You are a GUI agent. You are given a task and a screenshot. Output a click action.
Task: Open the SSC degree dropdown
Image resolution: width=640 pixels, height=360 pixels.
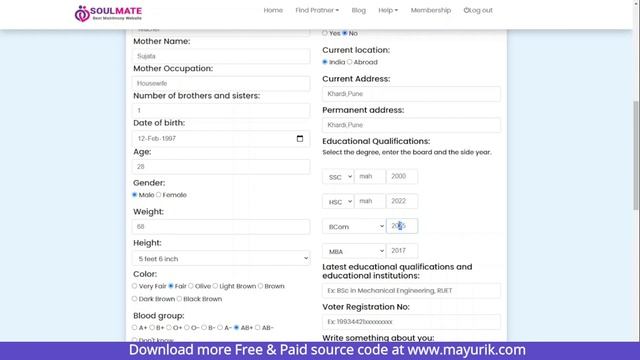point(338,177)
